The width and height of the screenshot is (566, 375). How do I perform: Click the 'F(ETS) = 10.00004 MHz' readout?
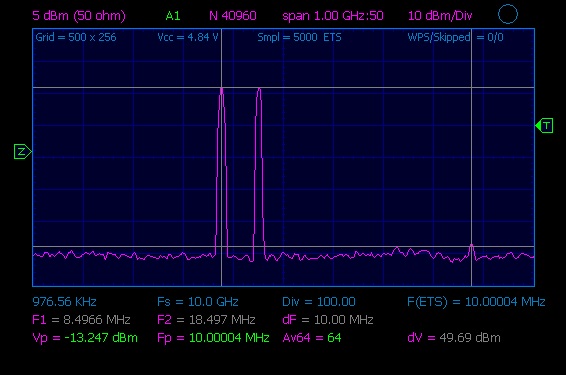[x=476, y=301]
